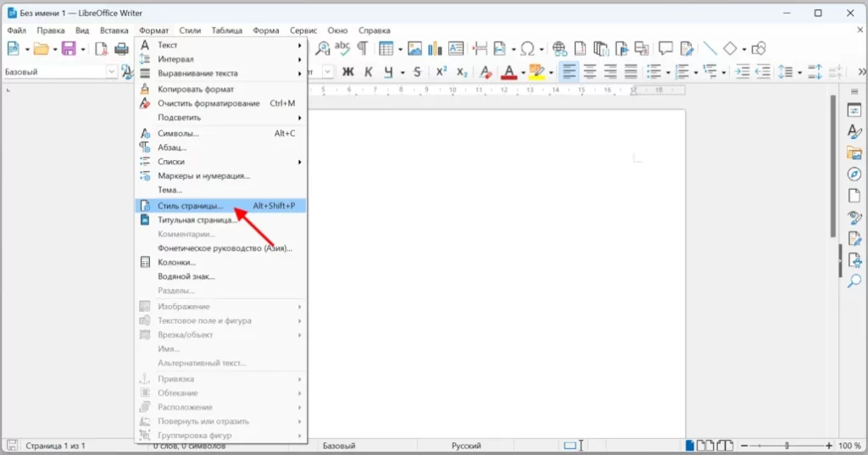Screen dimensions: 868x455
Task: Click the Find and Replace icon
Action: pos(322,48)
